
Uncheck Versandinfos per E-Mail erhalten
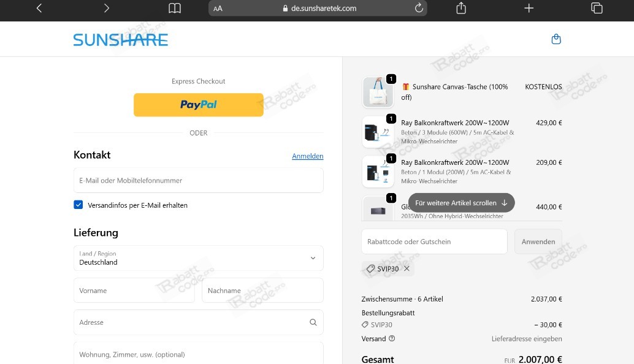[78, 205]
